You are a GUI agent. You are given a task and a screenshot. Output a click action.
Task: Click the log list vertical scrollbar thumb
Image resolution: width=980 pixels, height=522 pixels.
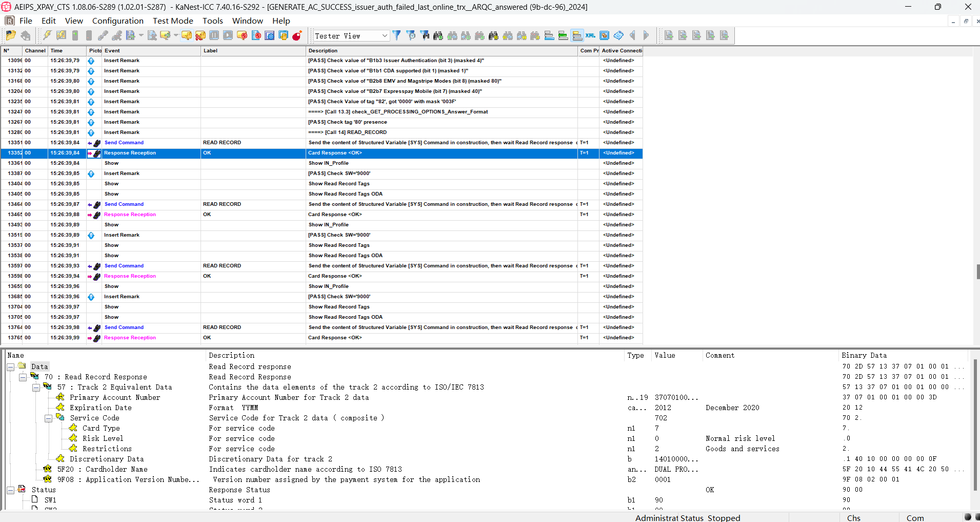(x=977, y=272)
